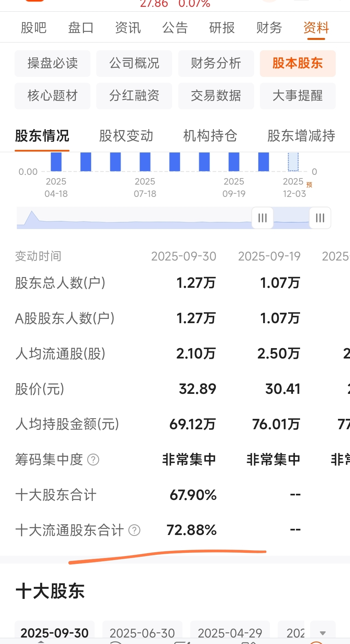Click the chart bar above 2025 07-18

click(145, 162)
